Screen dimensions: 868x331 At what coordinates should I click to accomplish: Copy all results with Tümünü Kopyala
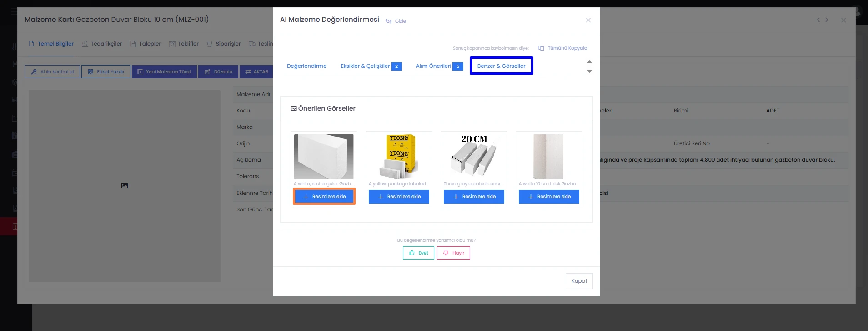pos(563,48)
